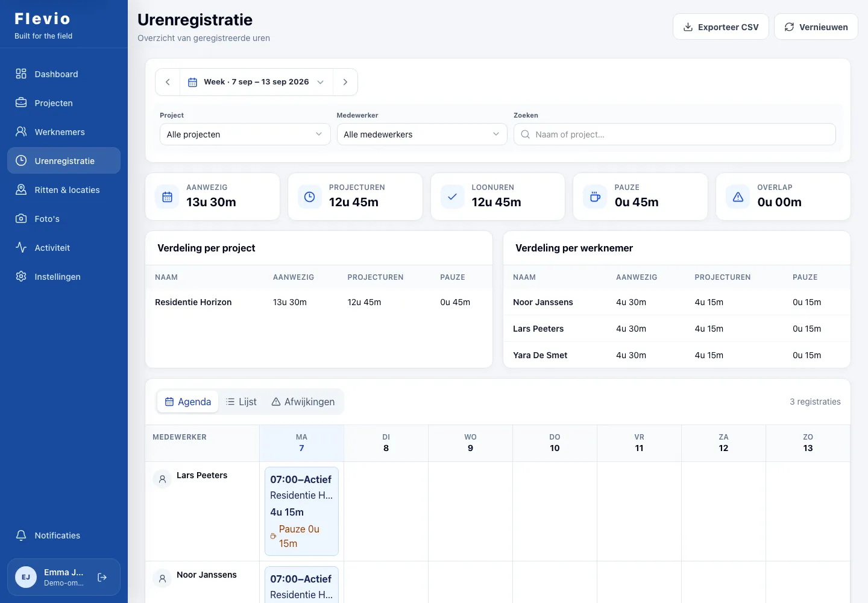Click the EJ user avatar
The image size is (868, 603).
click(26, 577)
